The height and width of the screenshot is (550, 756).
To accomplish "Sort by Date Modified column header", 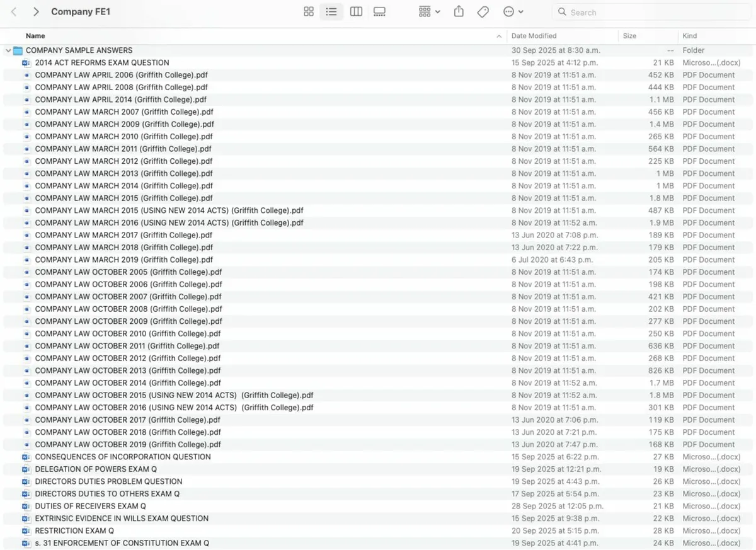I will tap(534, 36).
